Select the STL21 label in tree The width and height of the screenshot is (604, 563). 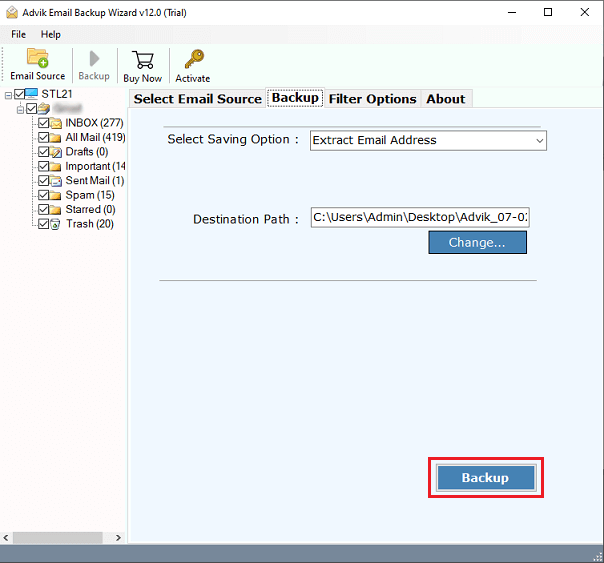57,94
